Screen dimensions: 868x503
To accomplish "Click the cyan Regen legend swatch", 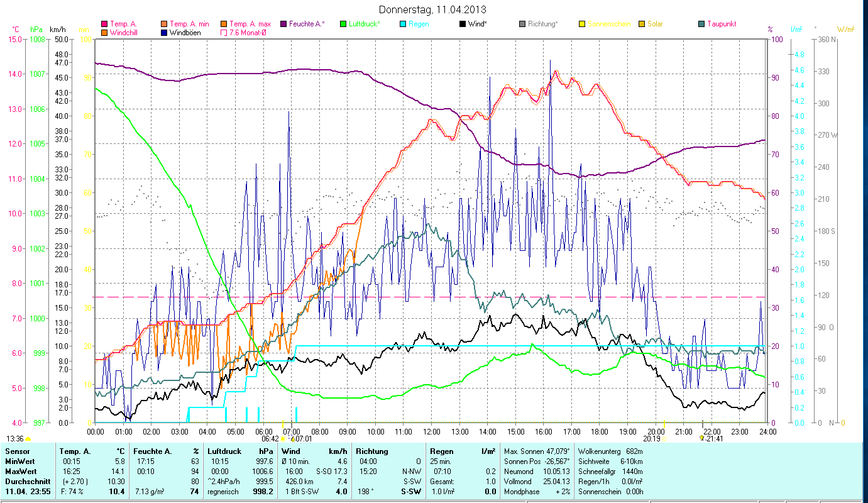I will (x=403, y=24).
